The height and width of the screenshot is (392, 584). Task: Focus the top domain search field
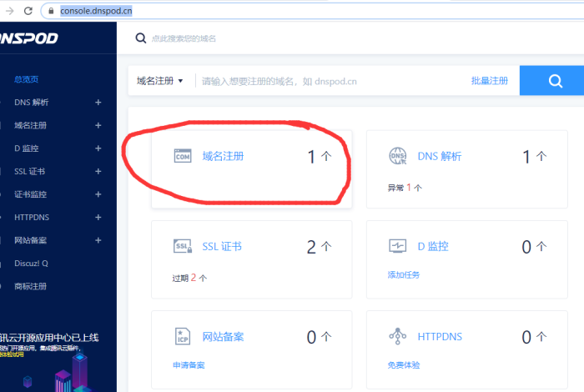[184, 38]
